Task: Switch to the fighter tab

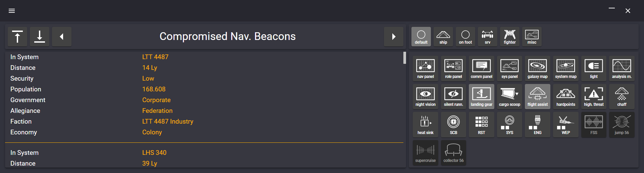Action: (509, 37)
